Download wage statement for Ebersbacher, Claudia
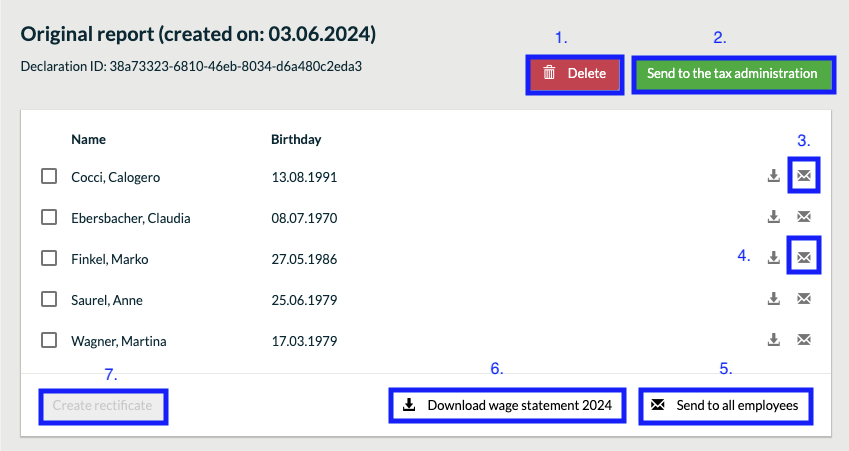849x451 pixels. point(774,217)
